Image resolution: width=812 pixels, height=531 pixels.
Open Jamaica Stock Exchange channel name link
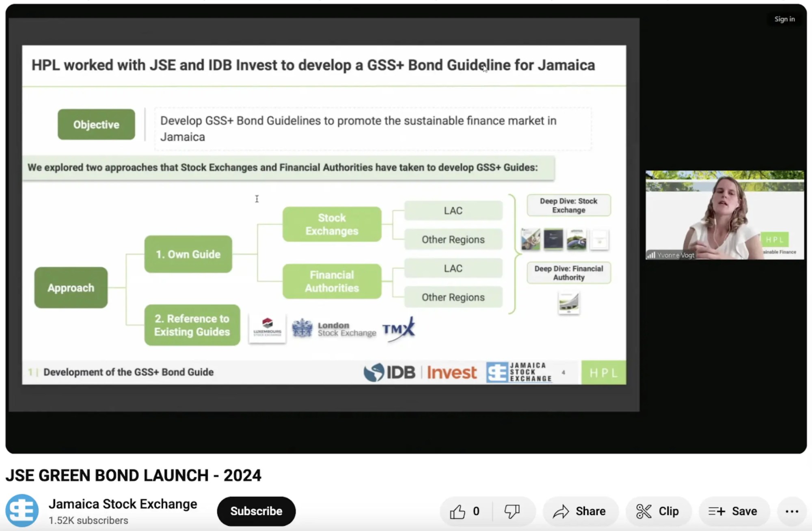[x=123, y=504]
